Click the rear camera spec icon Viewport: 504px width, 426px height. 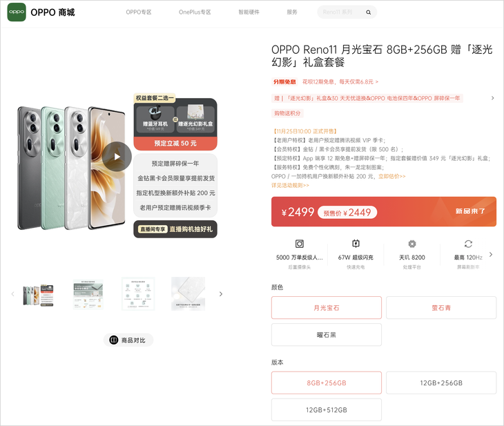point(300,244)
